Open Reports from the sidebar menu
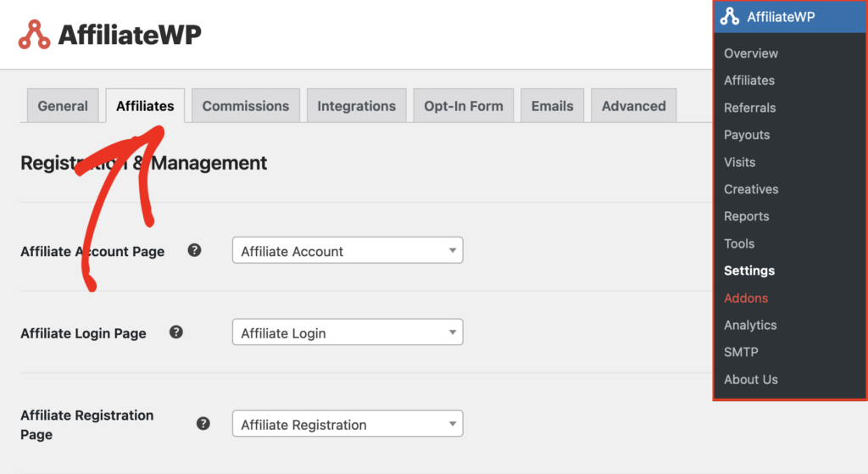 [746, 216]
